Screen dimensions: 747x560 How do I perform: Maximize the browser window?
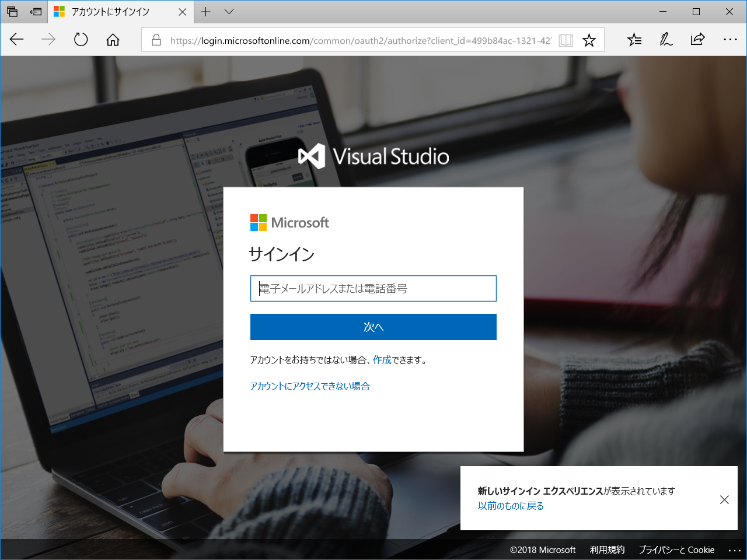click(696, 12)
